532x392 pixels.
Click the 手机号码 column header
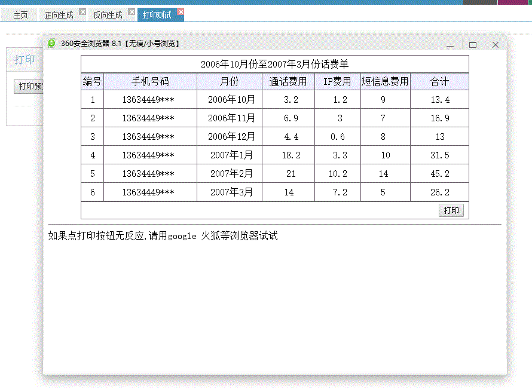click(x=150, y=81)
